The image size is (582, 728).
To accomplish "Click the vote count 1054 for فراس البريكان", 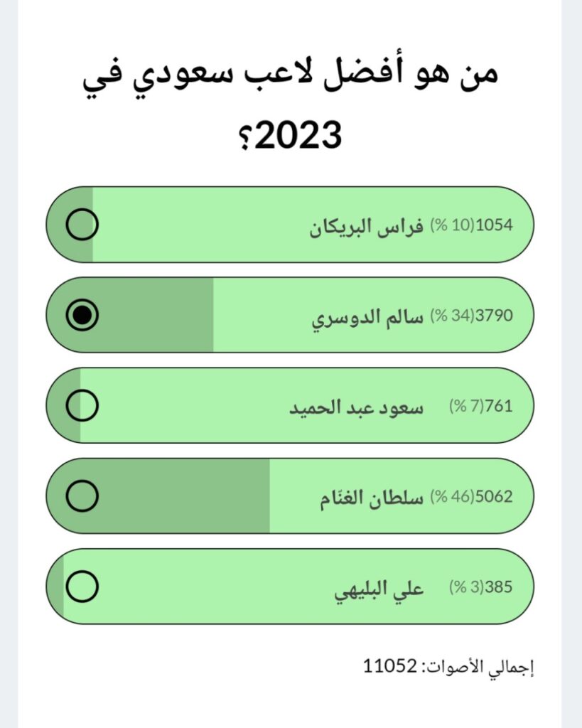I will coord(495,223).
